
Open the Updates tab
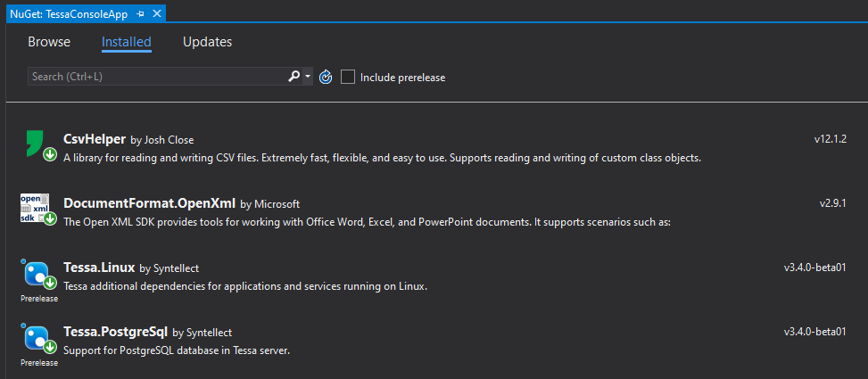[x=207, y=42]
